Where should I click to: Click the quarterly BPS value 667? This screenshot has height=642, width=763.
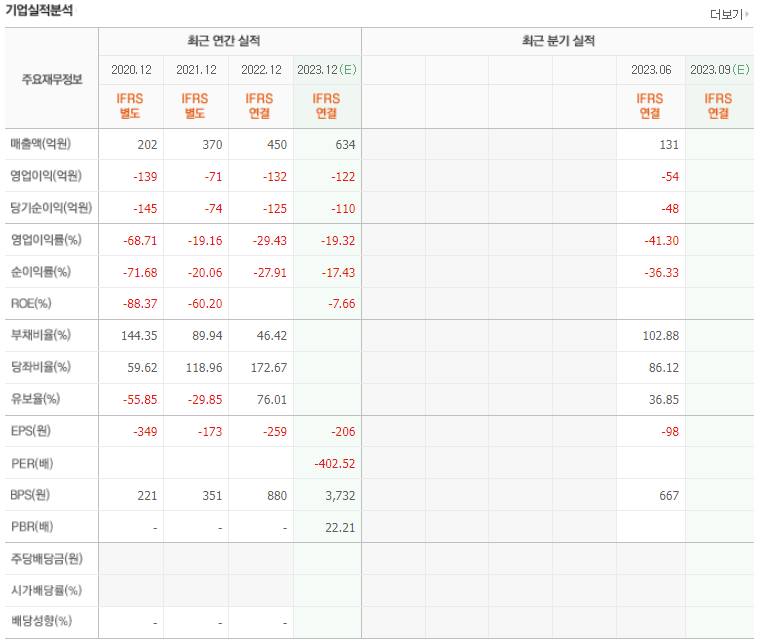(x=669, y=496)
